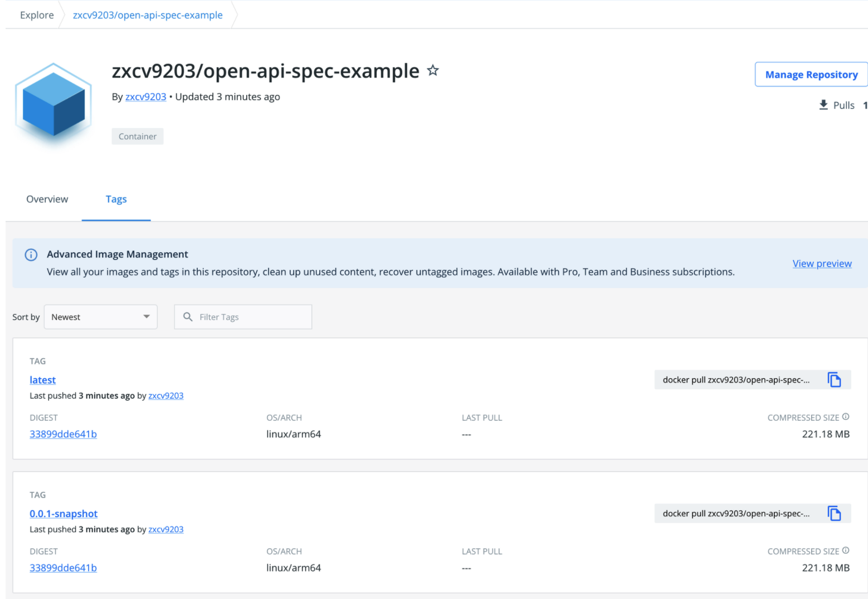Focus the Filter Tags input field
The height and width of the screenshot is (599, 868).
pyautogui.click(x=243, y=317)
